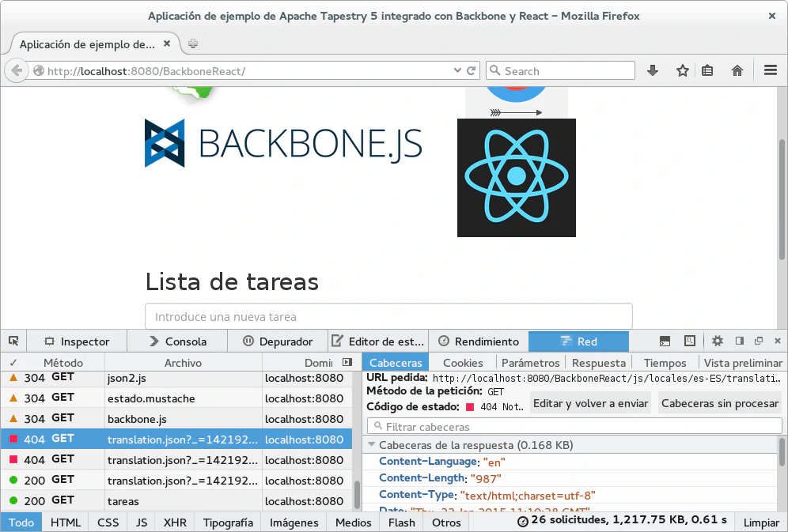Open the URL bar history dropdown
The height and width of the screenshot is (532, 788).
(x=457, y=70)
